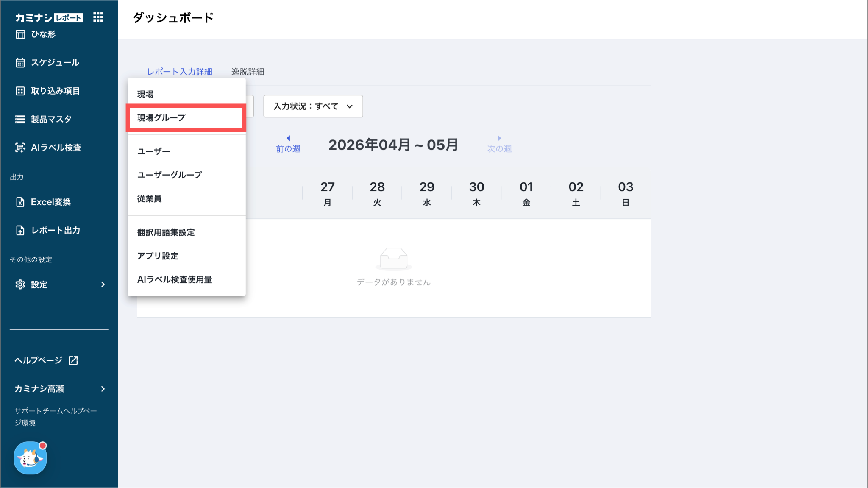Click the ひな形 template icon
The width and height of the screenshot is (868, 488).
20,34
